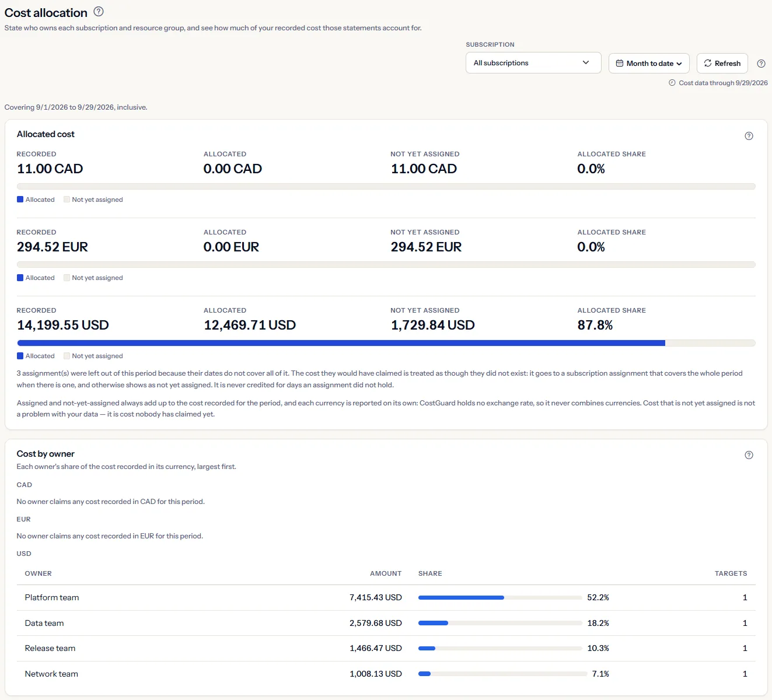This screenshot has height=700, width=772.
Task: Click Platform team's share bar
Action: [x=500, y=597]
